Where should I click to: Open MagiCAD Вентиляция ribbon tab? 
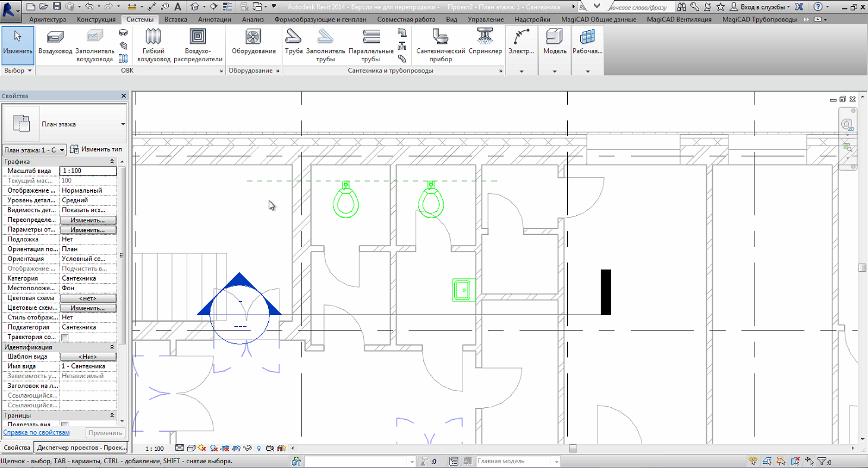[x=679, y=19]
